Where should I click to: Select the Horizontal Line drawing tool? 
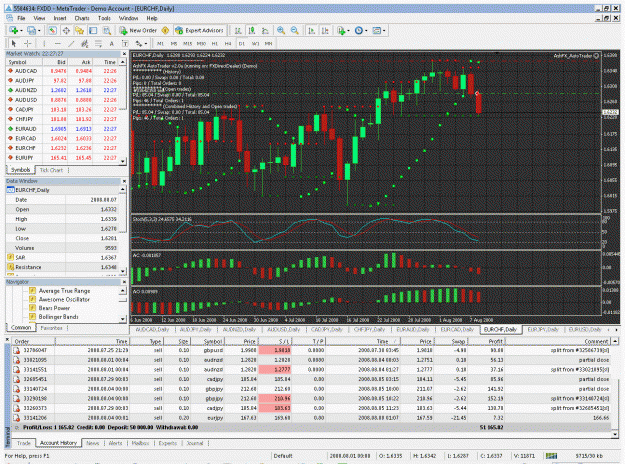tap(58, 43)
